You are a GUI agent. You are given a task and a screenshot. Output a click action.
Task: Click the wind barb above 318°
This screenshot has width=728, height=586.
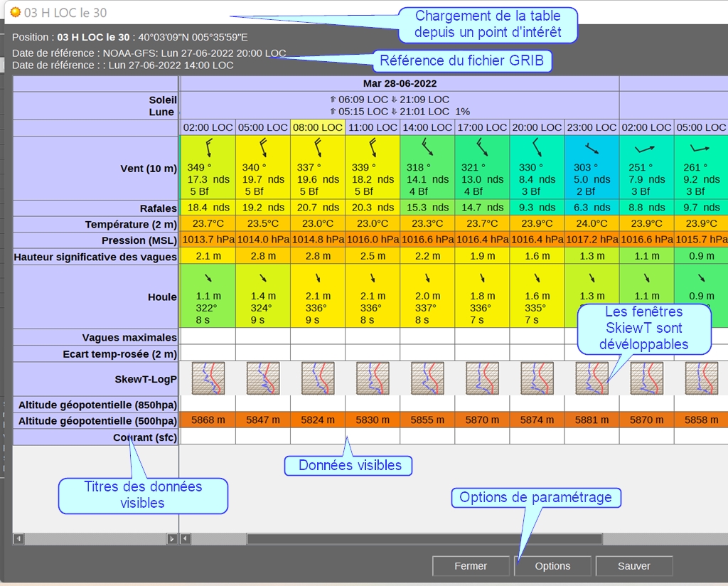pos(427,147)
